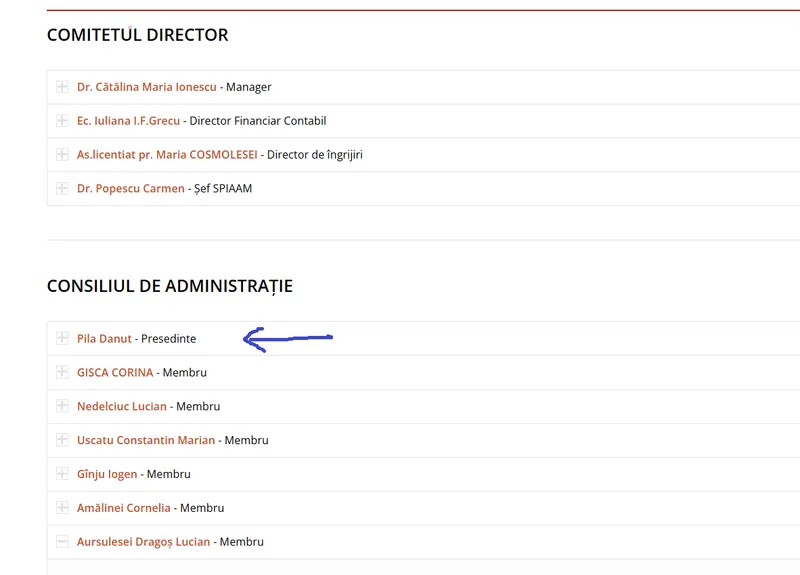Click plus icon next to GISCA CORINA
800x575 pixels.
pyautogui.click(x=62, y=372)
